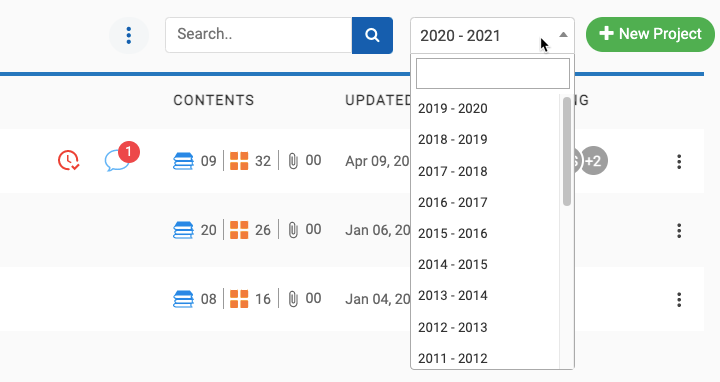Viewport: 720px width, 382px height.
Task: Click the blue layers icon beside 09
Action: [x=183, y=161]
